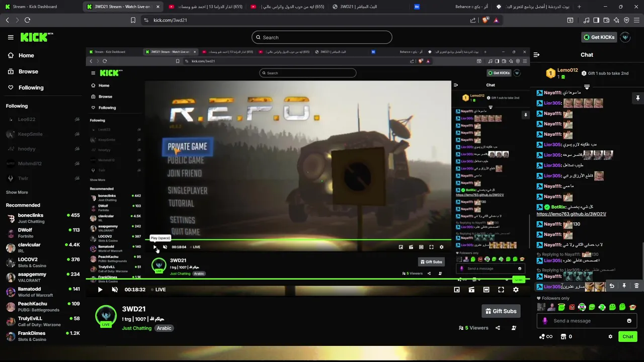644x362 pixels.
Task: Toggle theater mode on main player
Action: click(x=486, y=290)
